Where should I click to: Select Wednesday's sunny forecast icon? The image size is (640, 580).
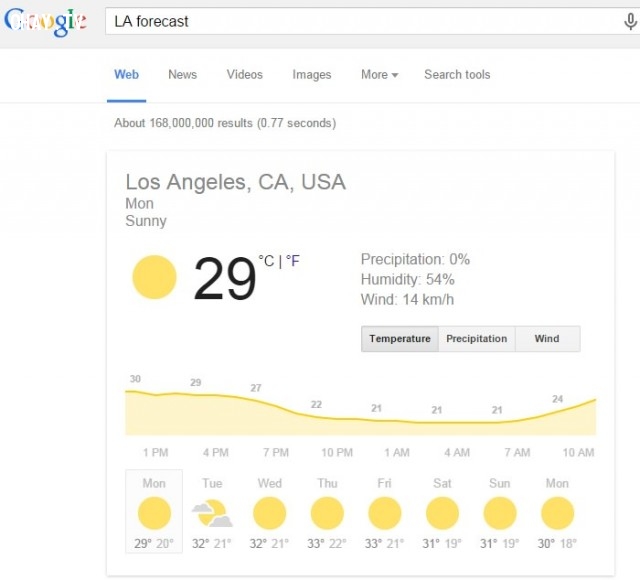(x=269, y=513)
